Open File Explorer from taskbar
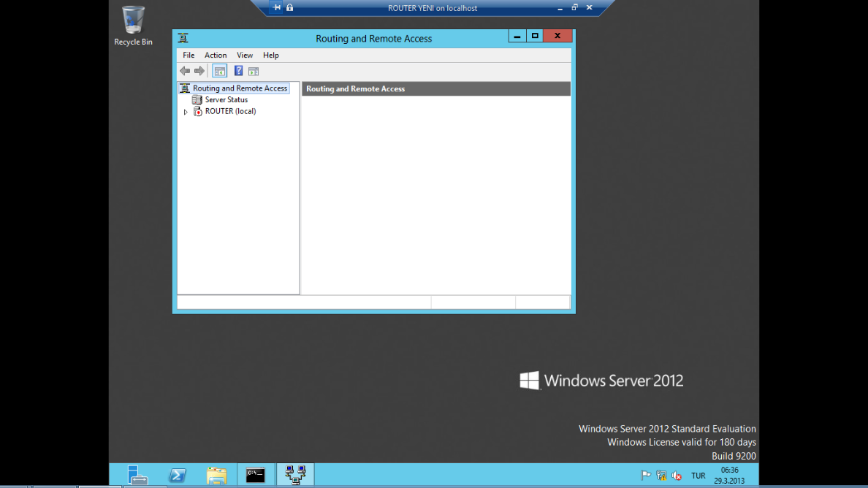Screen dimensions: 868x488 [216, 475]
